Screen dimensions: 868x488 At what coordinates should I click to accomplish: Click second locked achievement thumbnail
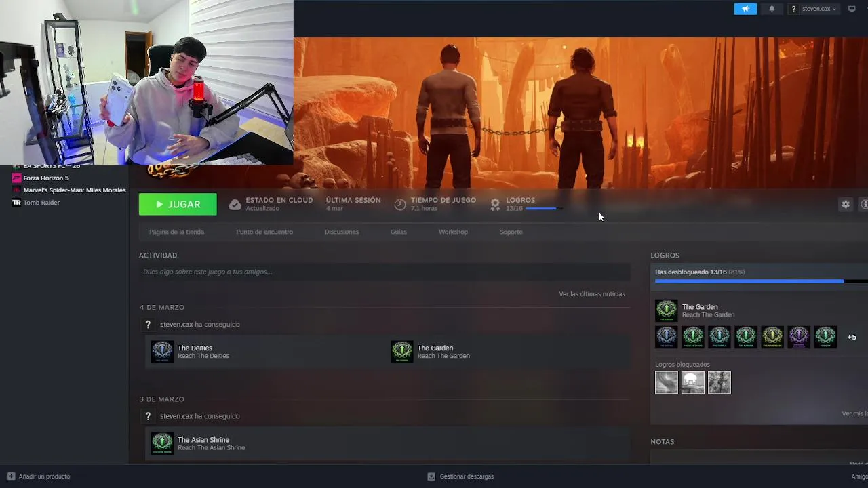pyautogui.click(x=693, y=382)
